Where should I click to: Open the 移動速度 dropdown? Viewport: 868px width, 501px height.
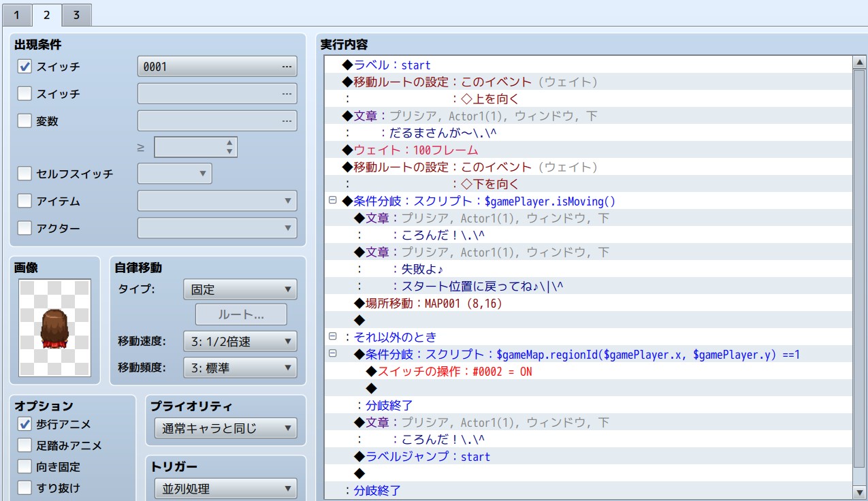pyautogui.click(x=240, y=342)
